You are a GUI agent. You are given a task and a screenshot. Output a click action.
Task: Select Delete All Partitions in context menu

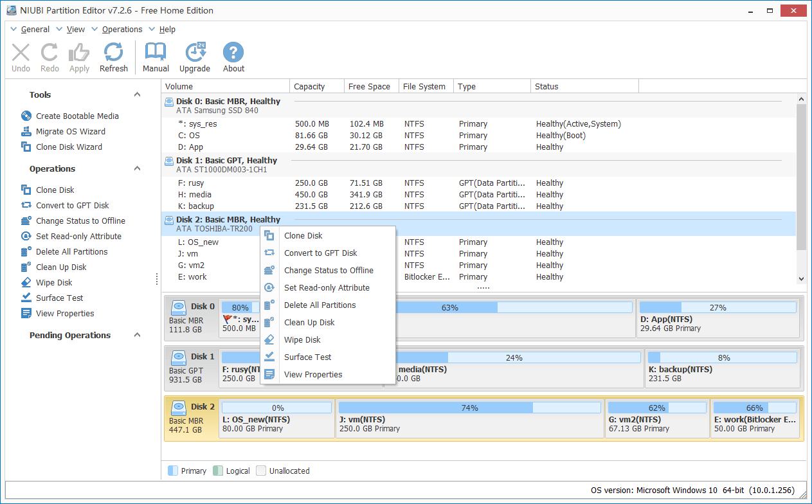[320, 305]
